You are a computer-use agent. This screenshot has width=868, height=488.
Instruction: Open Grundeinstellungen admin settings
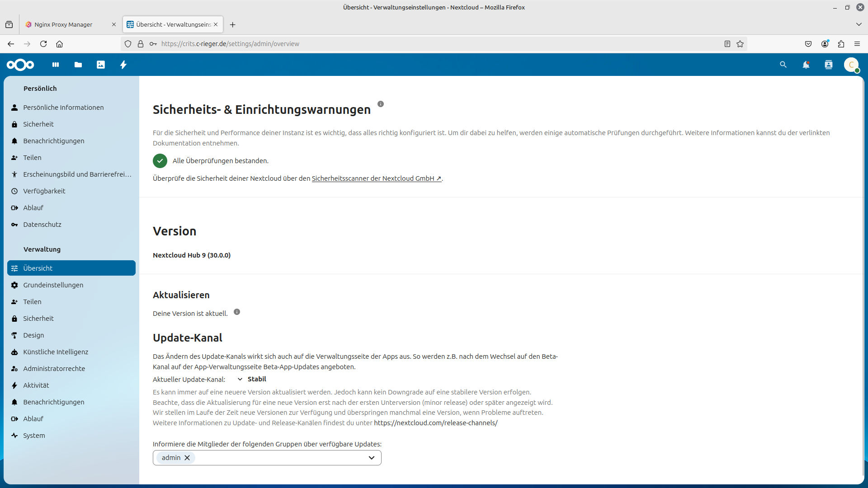[71, 285]
